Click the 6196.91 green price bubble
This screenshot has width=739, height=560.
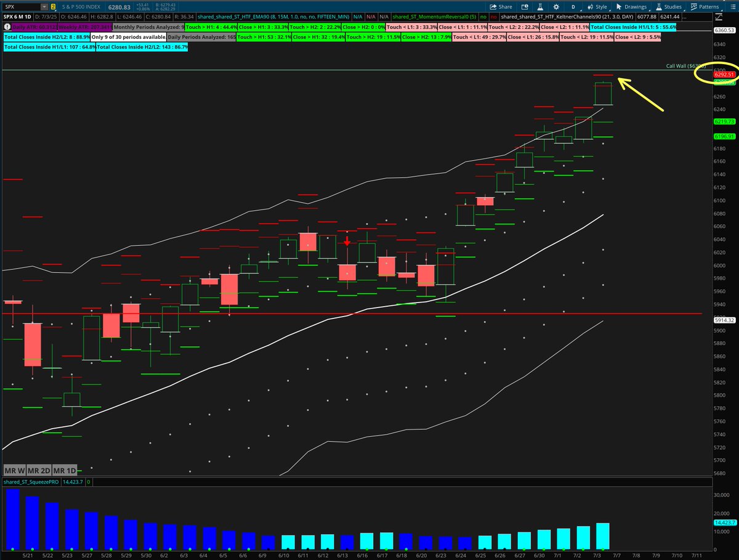coord(724,136)
